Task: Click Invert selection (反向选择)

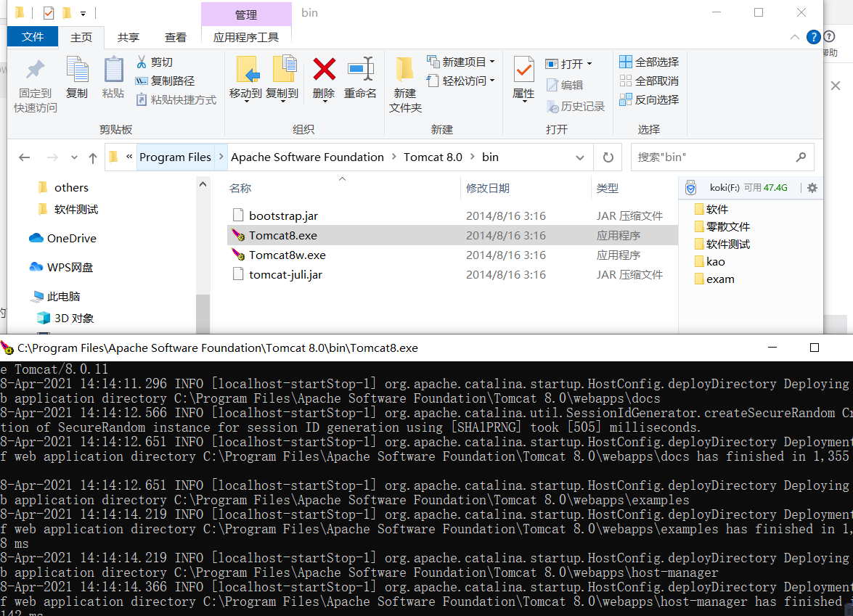Action: [x=649, y=99]
